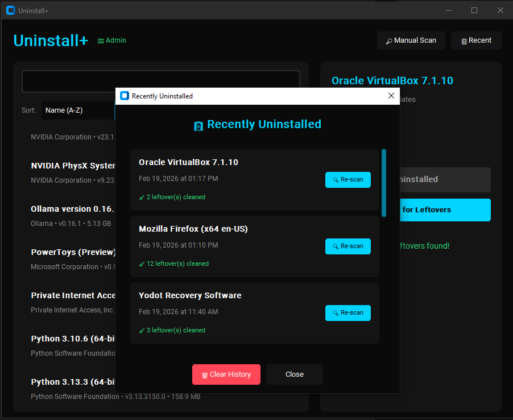Click Scan for Leftovers button in main window
This screenshot has height=420, width=513.
(x=445, y=210)
